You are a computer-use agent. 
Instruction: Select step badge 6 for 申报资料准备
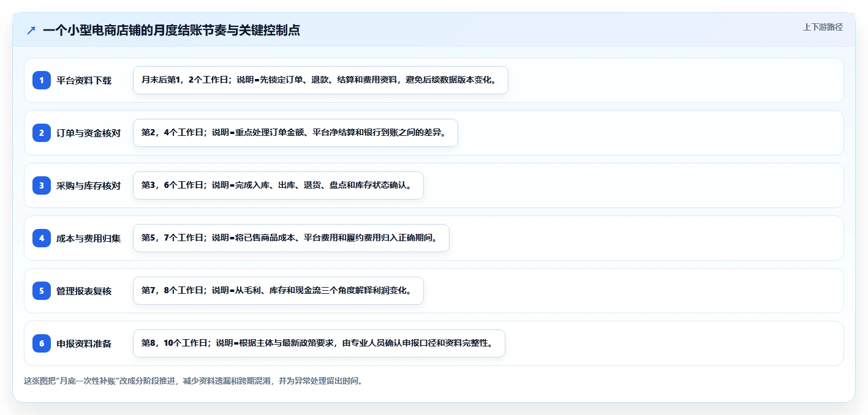pos(42,343)
